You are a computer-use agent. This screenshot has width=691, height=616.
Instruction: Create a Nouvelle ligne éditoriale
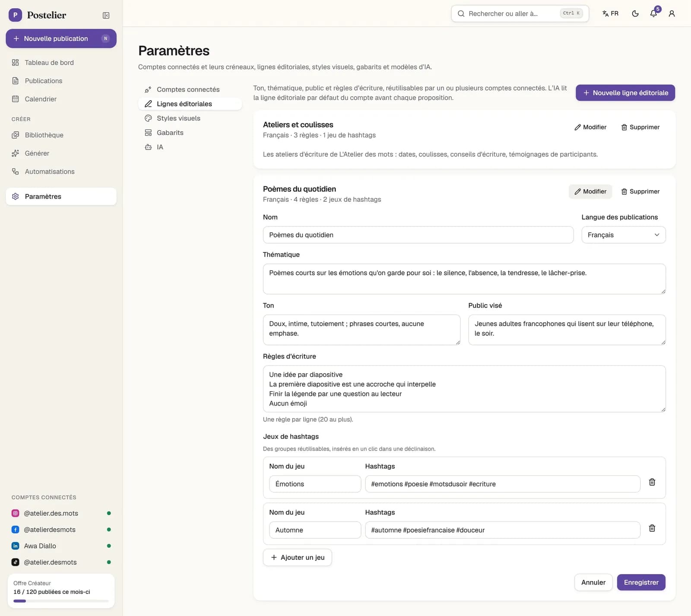pyautogui.click(x=625, y=93)
